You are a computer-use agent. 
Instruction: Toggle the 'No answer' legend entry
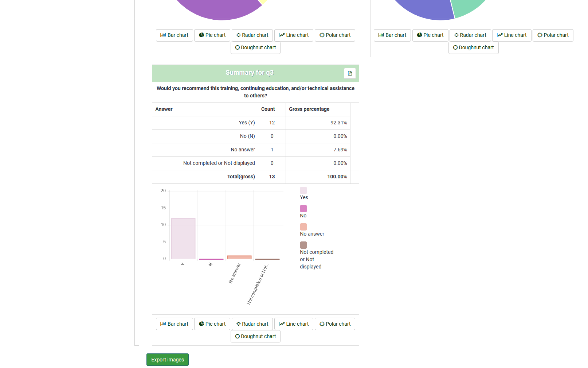coord(311,230)
